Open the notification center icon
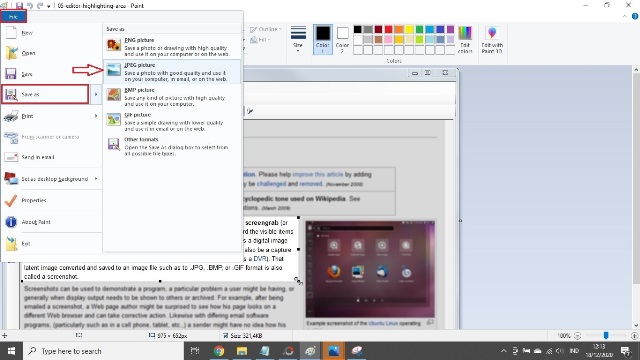 (626, 351)
